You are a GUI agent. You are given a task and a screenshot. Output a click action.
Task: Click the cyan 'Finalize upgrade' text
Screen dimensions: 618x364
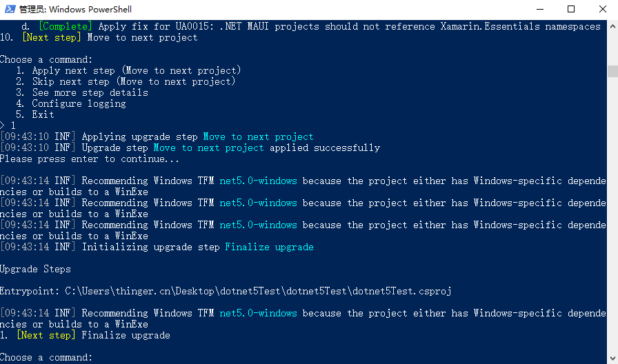pos(269,247)
